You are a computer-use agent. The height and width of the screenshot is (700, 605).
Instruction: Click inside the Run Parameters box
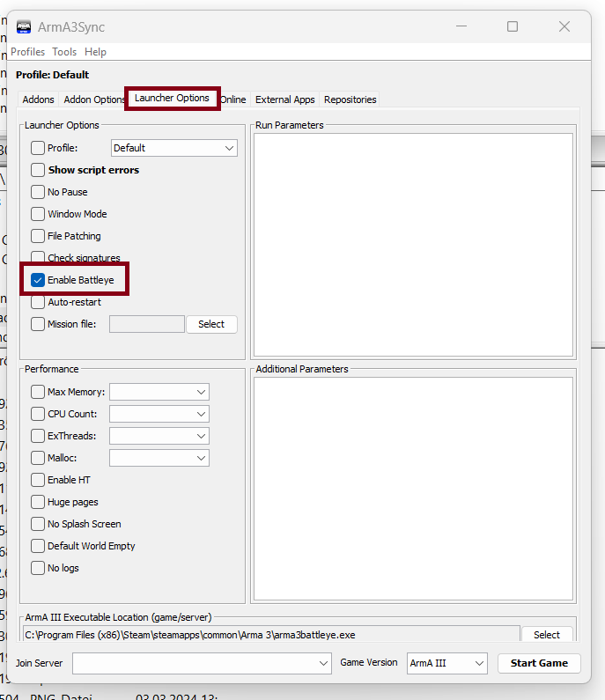[413, 245]
